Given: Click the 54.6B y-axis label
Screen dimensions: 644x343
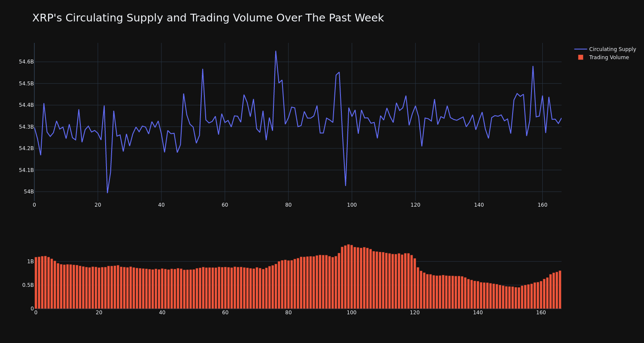Looking at the screenshot, I should (26, 62).
